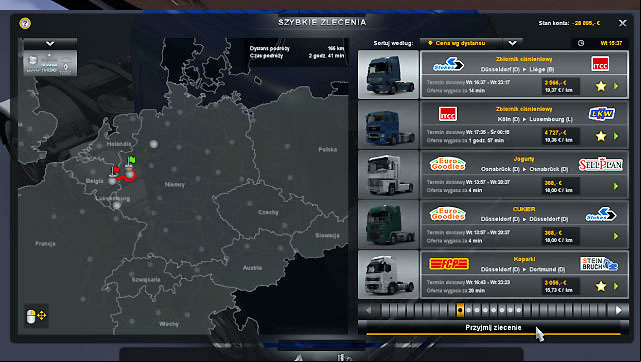The image size is (641, 362).
Task: Click the account balance Stan konta value
Action: [586, 23]
